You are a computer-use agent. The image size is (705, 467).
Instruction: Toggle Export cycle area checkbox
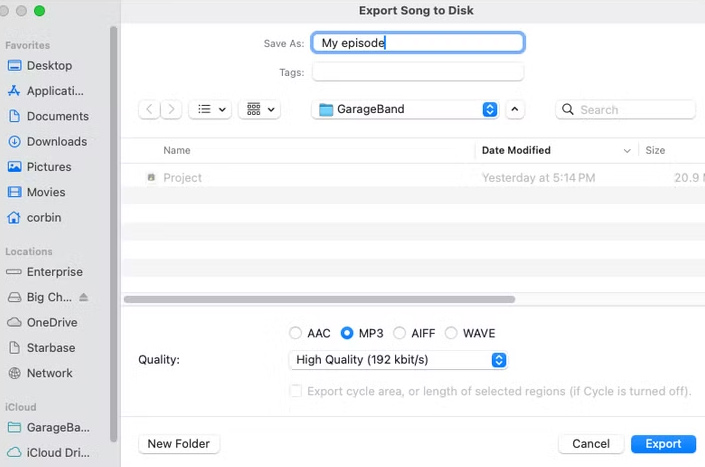(296, 391)
